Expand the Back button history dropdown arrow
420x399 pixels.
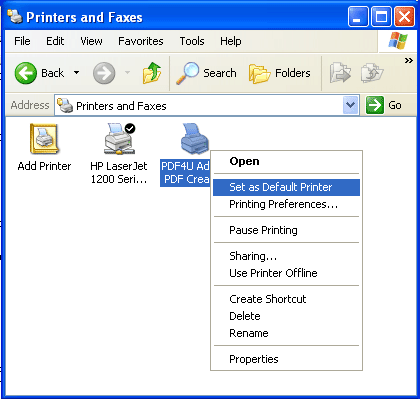76,72
